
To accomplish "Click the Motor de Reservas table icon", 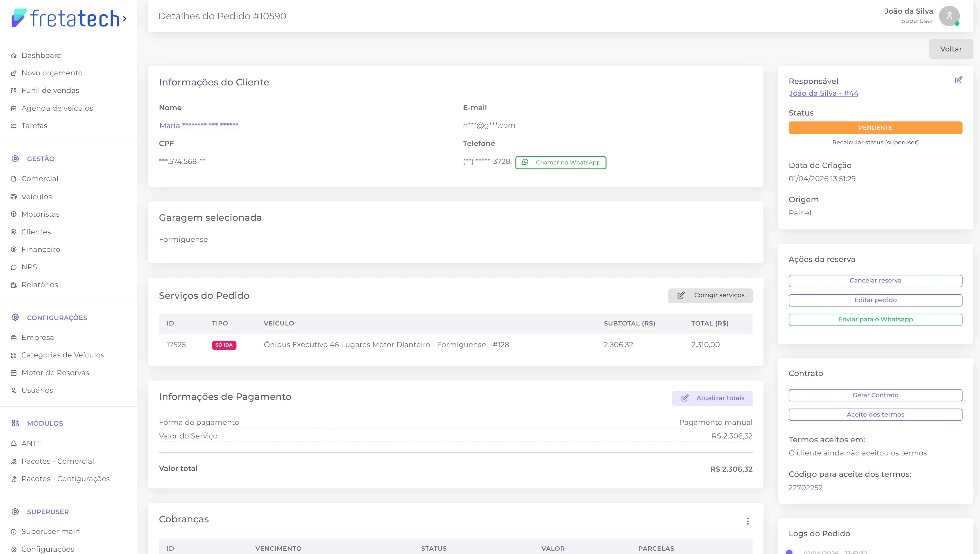I will click(14, 373).
